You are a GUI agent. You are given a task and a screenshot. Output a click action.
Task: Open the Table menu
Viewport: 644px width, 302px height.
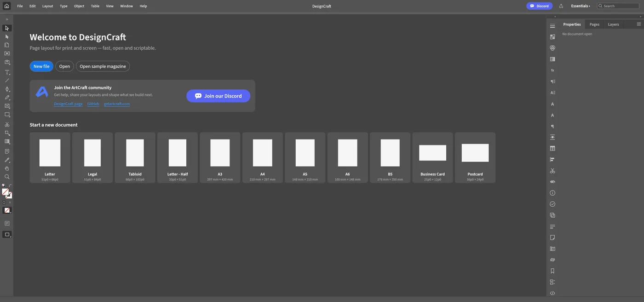click(95, 6)
